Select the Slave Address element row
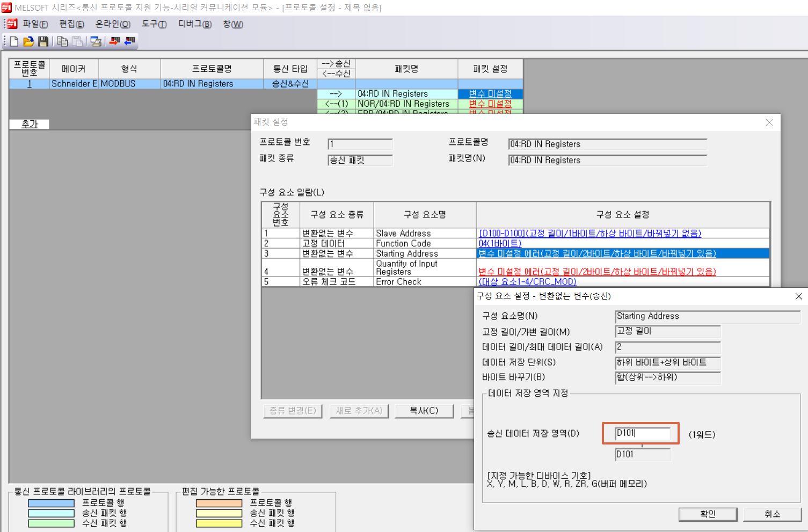Viewport: 808px width, 532px height. pyautogui.click(x=424, y=234)
